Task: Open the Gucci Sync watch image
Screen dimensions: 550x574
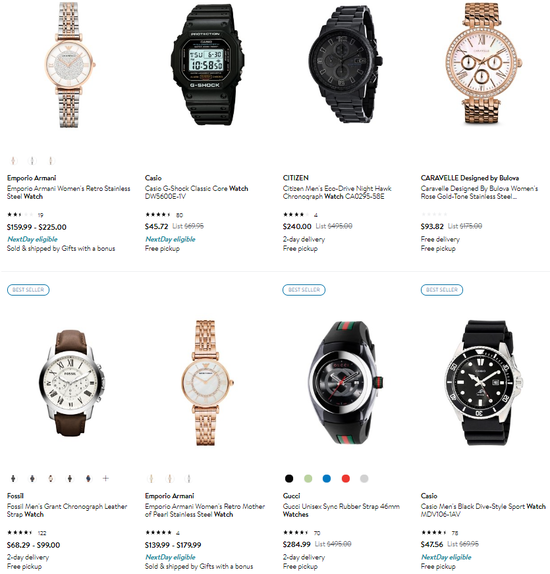Action: 345,383
